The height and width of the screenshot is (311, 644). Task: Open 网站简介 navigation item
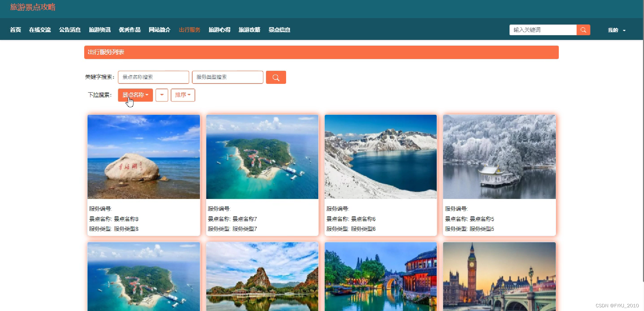pos(160,30)
